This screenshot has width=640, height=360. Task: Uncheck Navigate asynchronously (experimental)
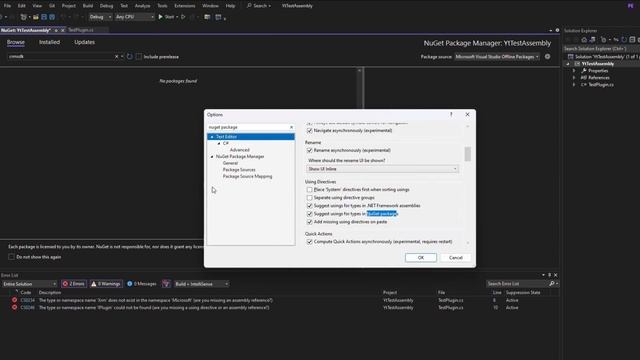(309, 131)
